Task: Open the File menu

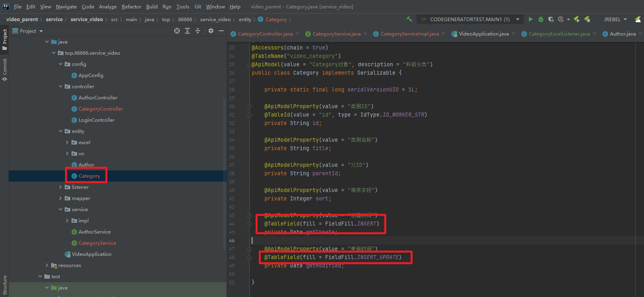Action: [18, 6]
